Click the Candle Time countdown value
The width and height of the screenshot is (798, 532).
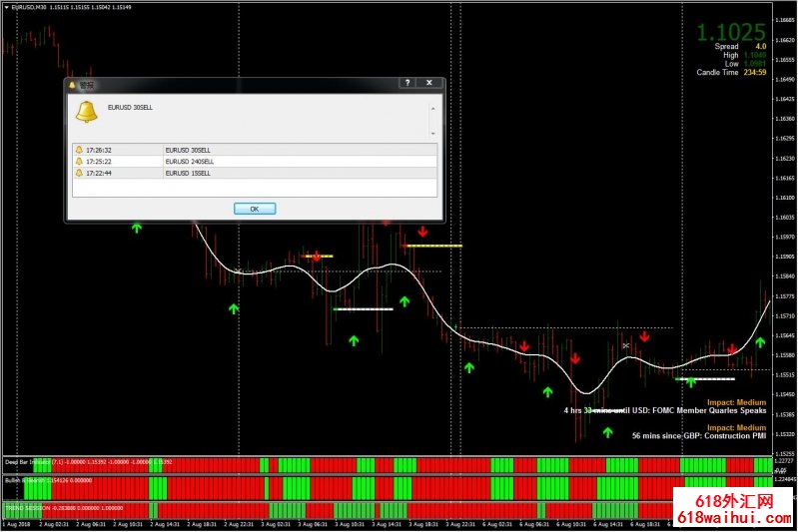pyautogui.click(x=754, y=73)
